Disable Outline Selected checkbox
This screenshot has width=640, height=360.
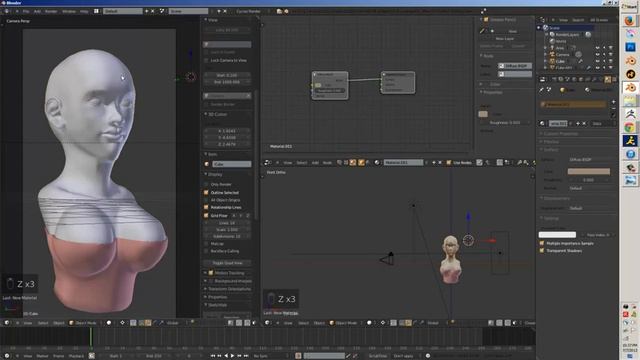(x=206, y=192)
